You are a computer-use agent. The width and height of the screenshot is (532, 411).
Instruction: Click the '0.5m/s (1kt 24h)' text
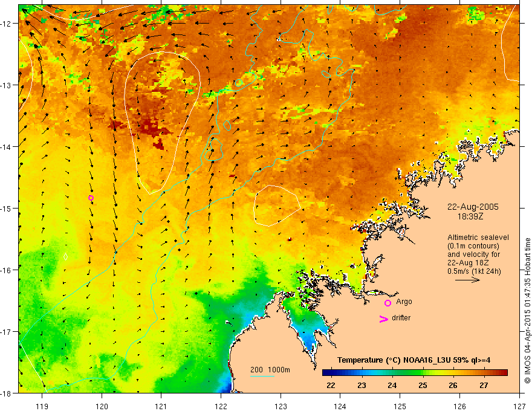(474, 271)
